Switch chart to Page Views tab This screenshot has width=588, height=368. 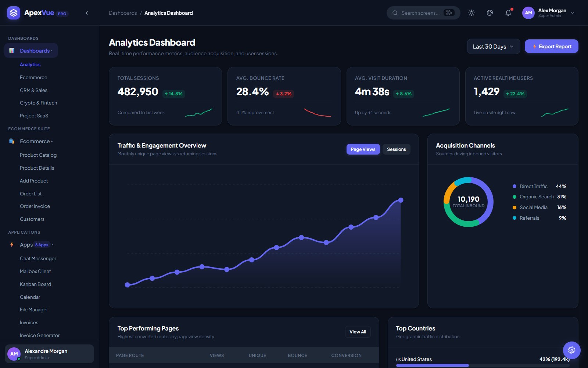click(x=363, y=149)
